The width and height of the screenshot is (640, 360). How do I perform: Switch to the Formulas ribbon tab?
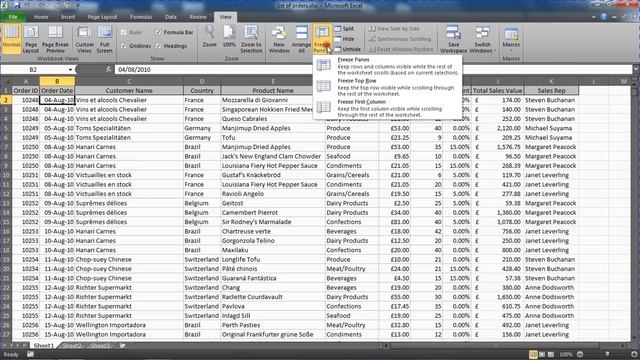coord(141,17)
